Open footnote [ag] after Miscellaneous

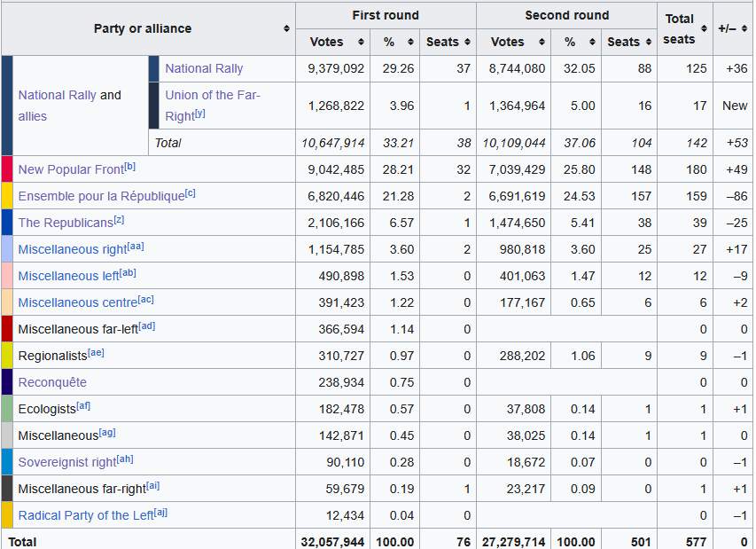click(107, 432)
